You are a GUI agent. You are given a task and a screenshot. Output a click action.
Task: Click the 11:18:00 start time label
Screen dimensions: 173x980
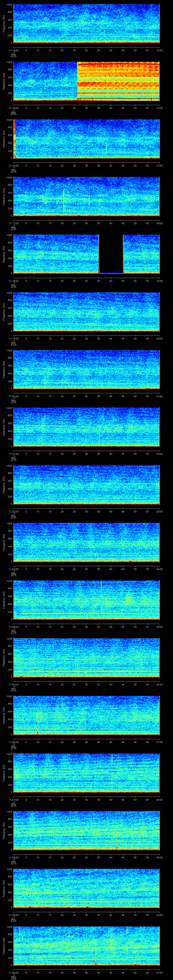click(13, 281)
